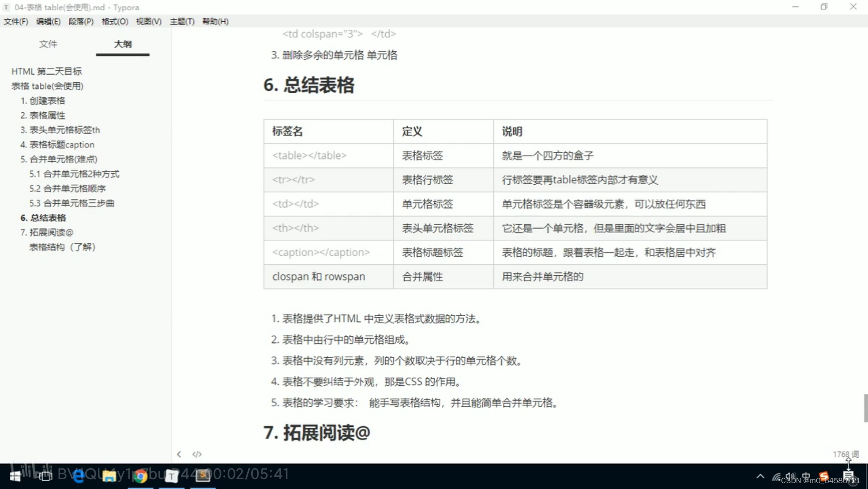The width and height of the screenshot is (868, 489).
Task: Open the Wi-Fi network tray icon
Action: tap(777, 477)
